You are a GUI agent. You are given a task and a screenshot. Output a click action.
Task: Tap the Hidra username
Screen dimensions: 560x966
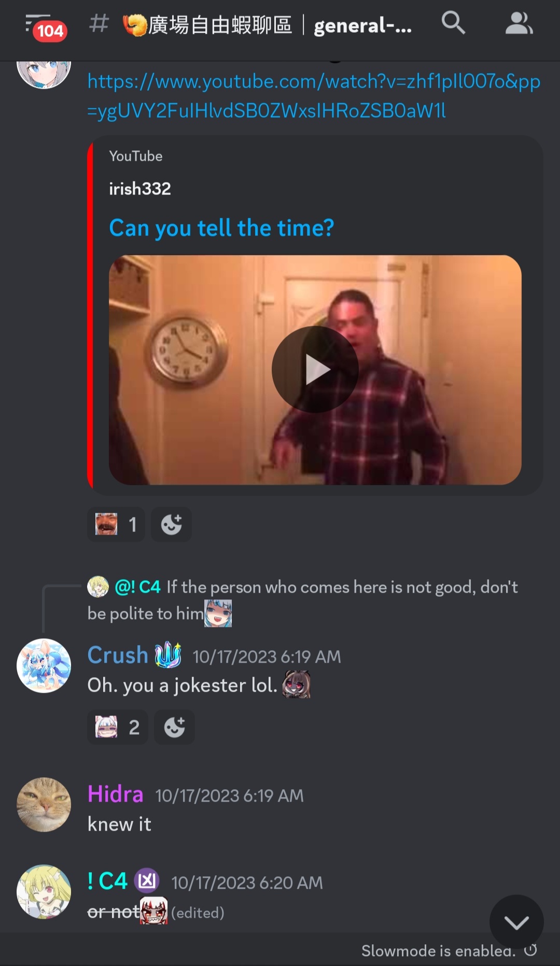click(115, 794)
